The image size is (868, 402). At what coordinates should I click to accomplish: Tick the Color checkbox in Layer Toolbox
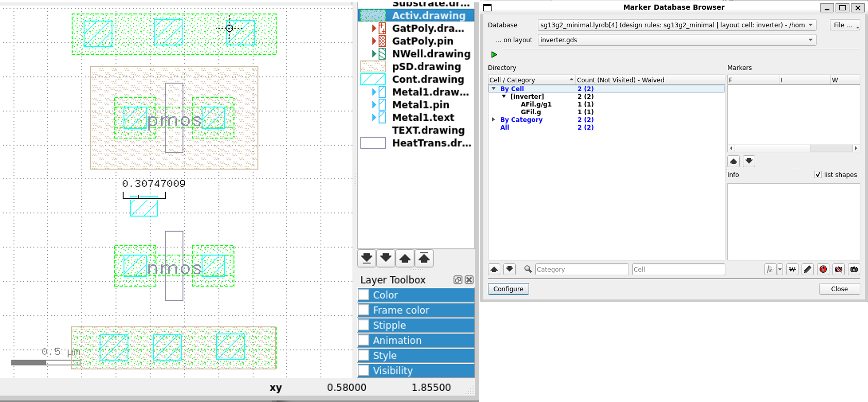click(x=363, y=295)
